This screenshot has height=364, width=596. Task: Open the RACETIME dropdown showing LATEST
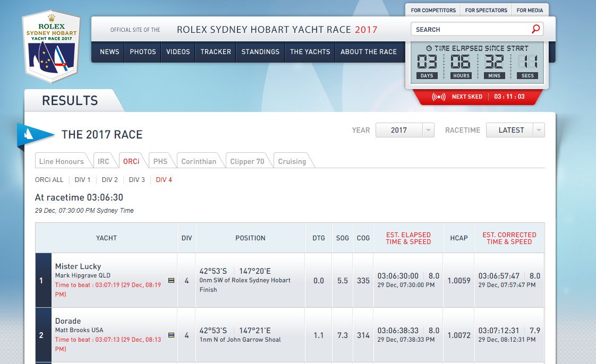click(515, 130)
